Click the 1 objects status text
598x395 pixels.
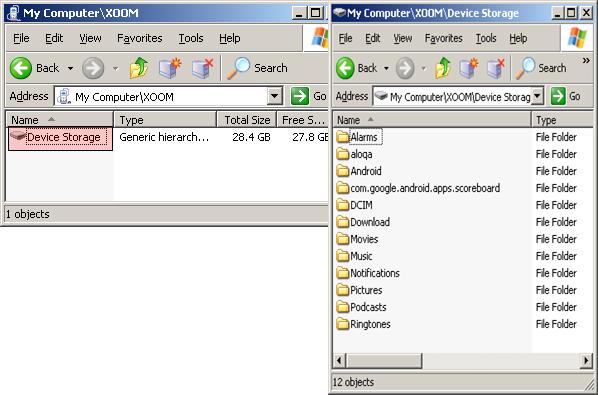[27, 214]
